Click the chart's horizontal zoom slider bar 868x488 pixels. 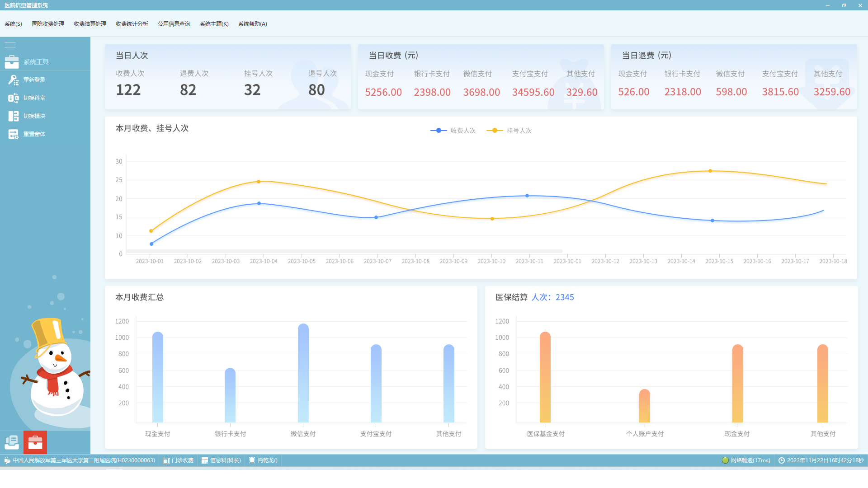point(344,251)
